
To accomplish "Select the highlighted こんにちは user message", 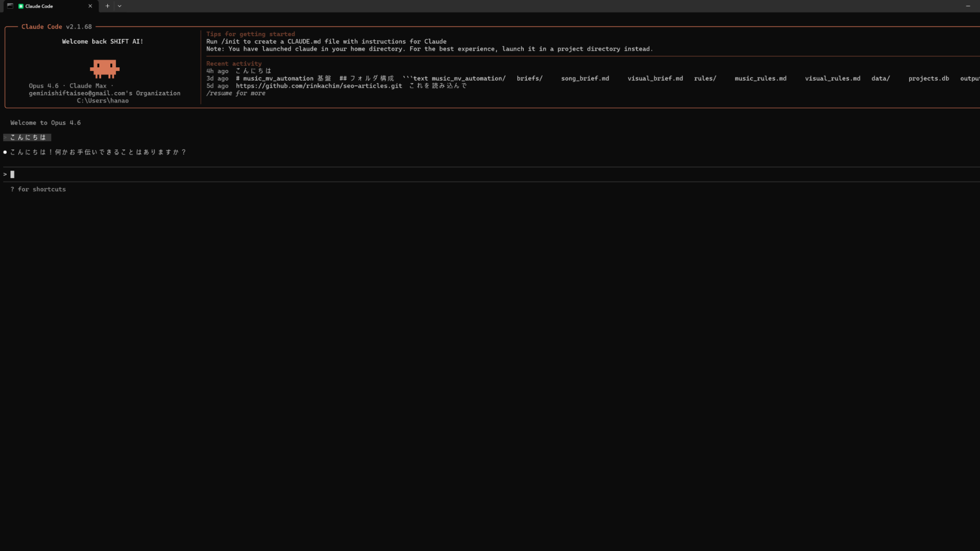I will (x=28, y=137).
